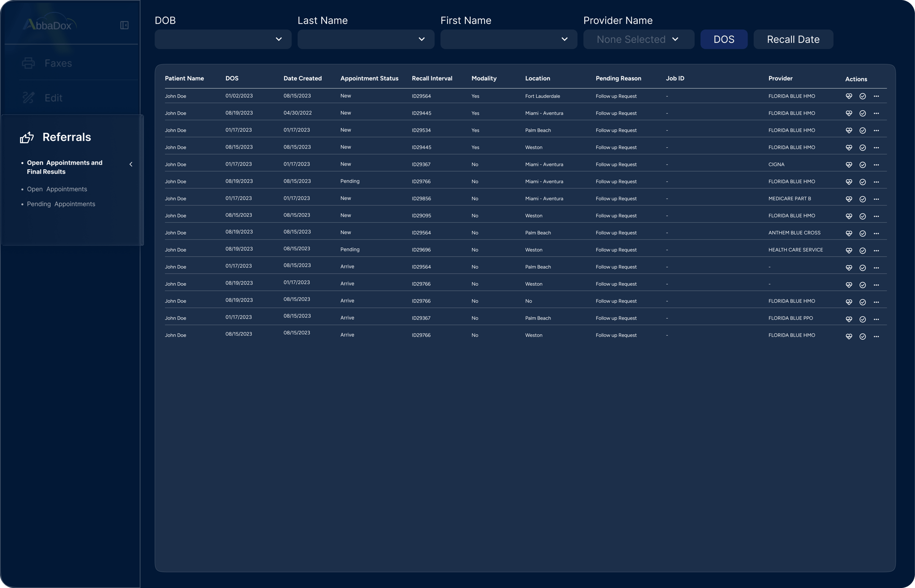
Task: Click heart-pulse icon in Fort Lauderdale row
Action: (849, 96)
